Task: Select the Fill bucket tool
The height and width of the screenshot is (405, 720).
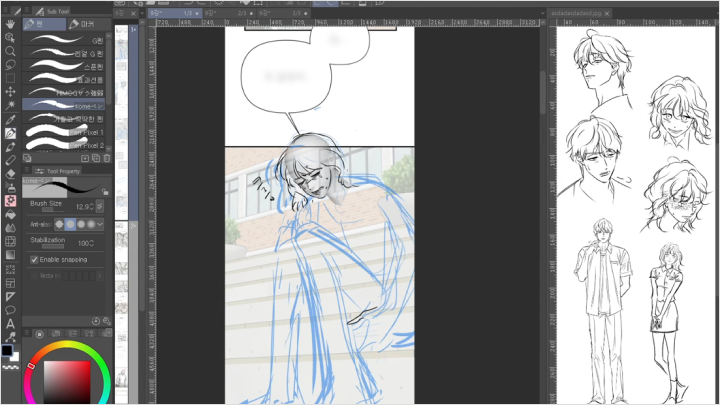Action: tap(10, 214)
